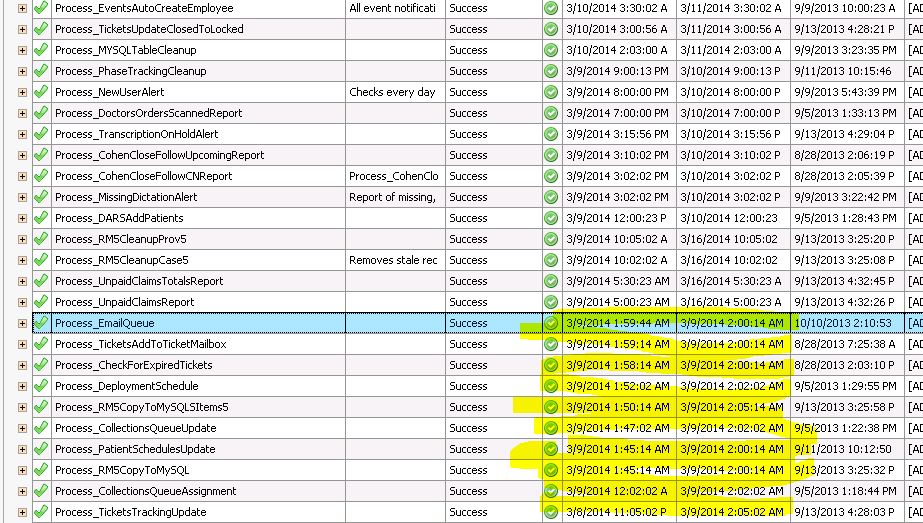Click green checkmark beside Process_UnpaidClaimsReport
The width and height of the screenshot is (923, 523).
pos(41,302)
